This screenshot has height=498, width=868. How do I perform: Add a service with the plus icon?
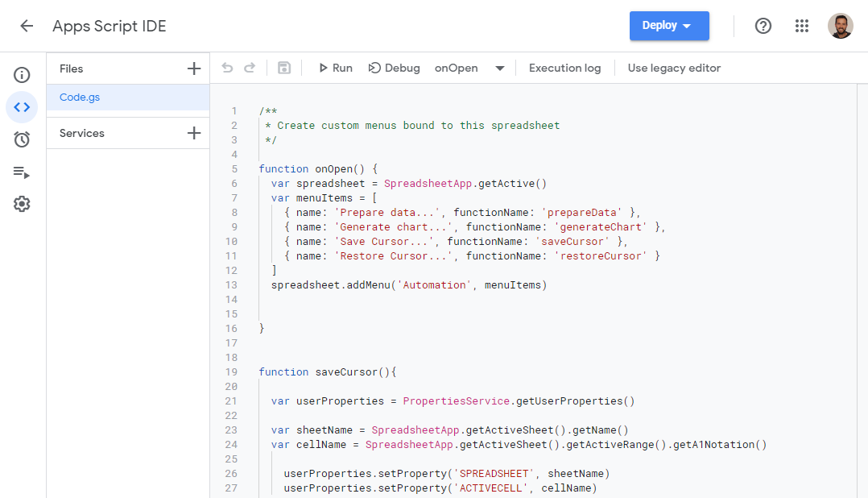click(x=193, y=132)
